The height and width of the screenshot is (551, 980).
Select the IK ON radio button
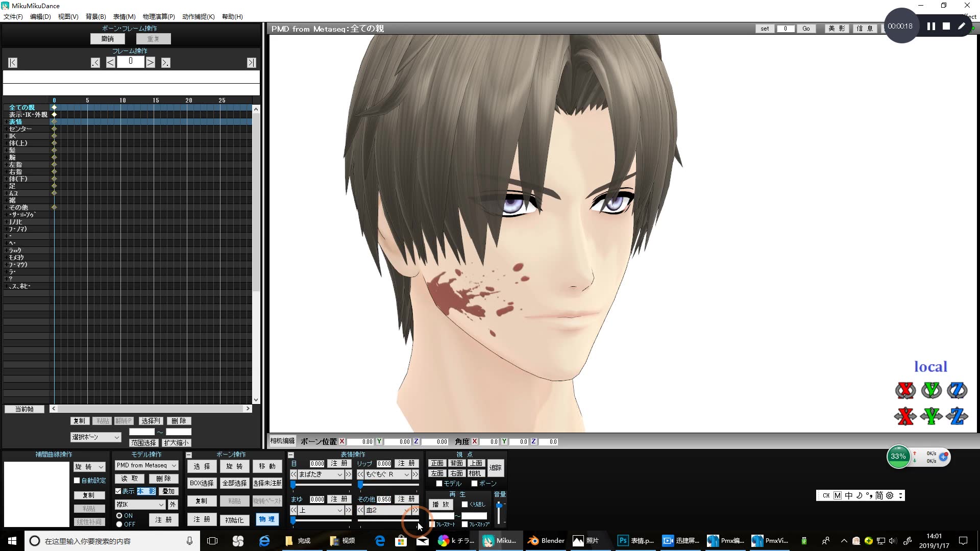click(119, 516)
